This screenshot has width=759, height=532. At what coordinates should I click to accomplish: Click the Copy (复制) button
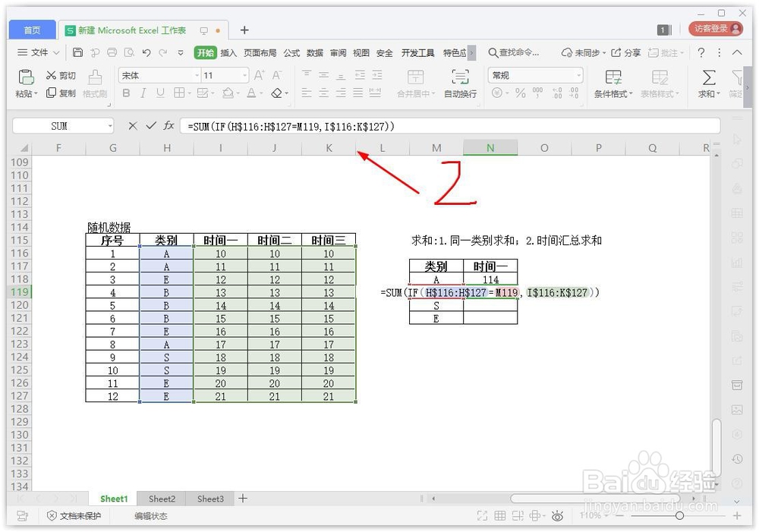pyautogui.click(x=61, y=93)
